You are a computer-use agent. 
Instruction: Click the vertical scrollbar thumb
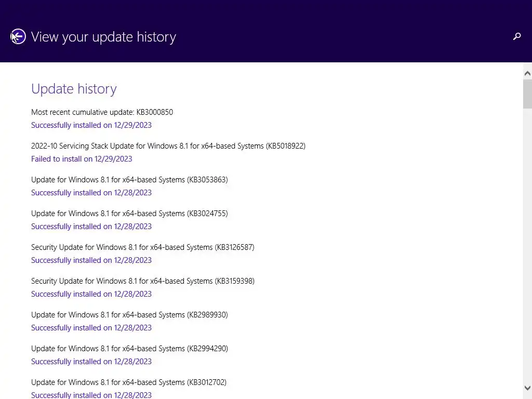(527, 94)
